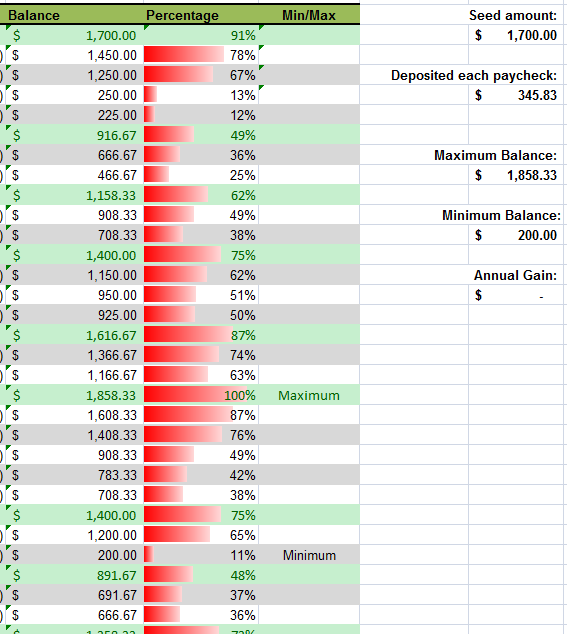Image resolution: width=567 pixels, height=634 pixels.
Task: Click the 891.67 balance cell
Action: pyautogui.click(x=74, y=575)
